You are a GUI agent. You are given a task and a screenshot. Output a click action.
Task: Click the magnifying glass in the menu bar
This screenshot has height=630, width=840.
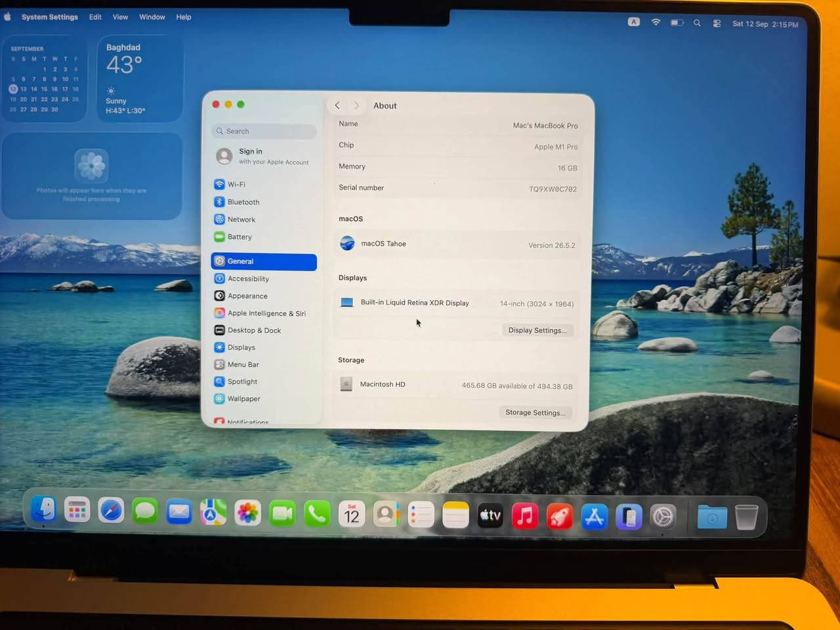tap(697, 23)
